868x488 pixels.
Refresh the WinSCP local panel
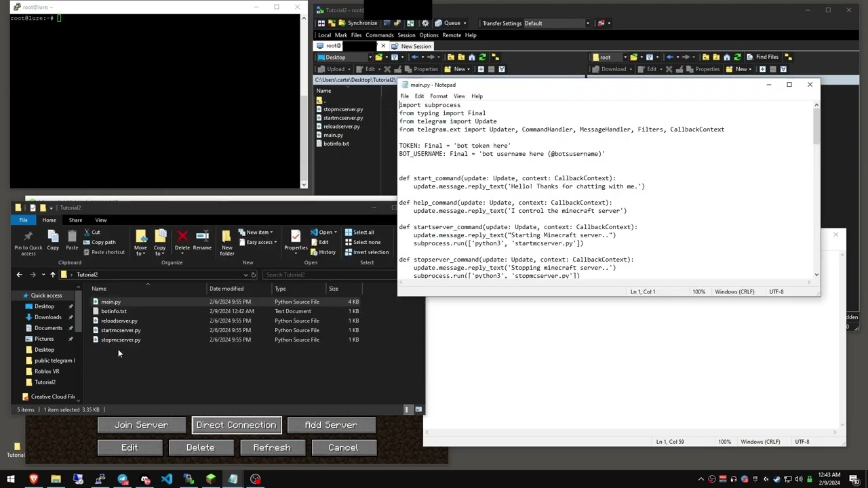click(x=482, y=57)
